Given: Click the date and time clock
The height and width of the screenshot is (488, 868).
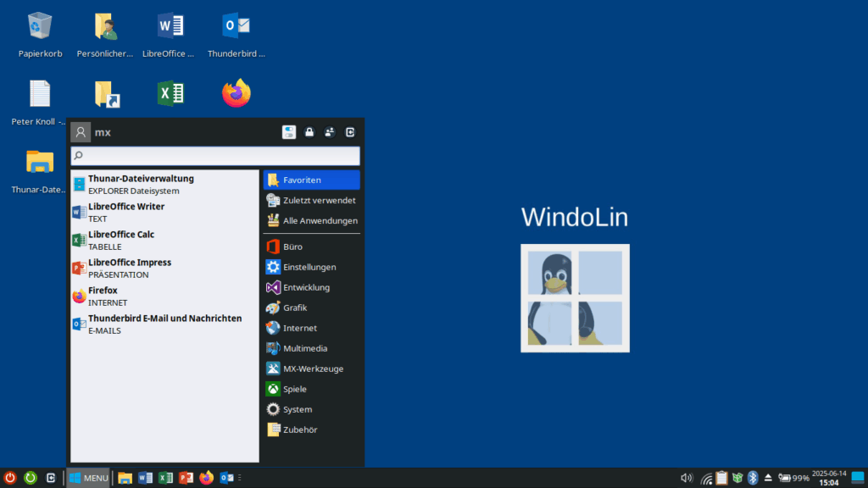Looking at the screenshot, I should pos(829,478).
